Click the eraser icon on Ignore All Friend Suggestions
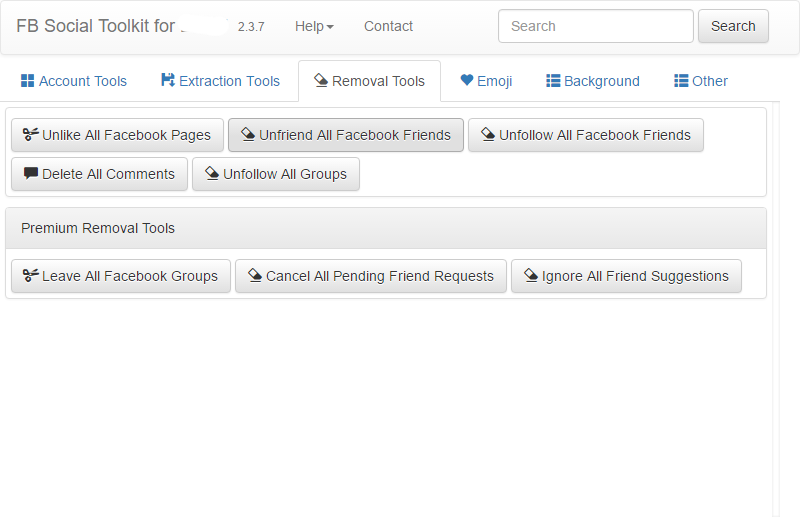800x522 pixels. (531, 276)
